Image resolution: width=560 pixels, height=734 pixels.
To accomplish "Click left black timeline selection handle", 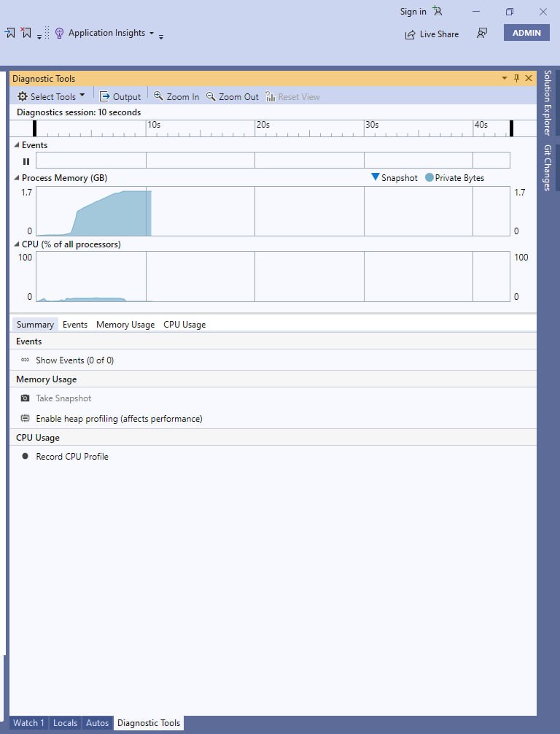I will pyautogui.click(x=34, y=128).
